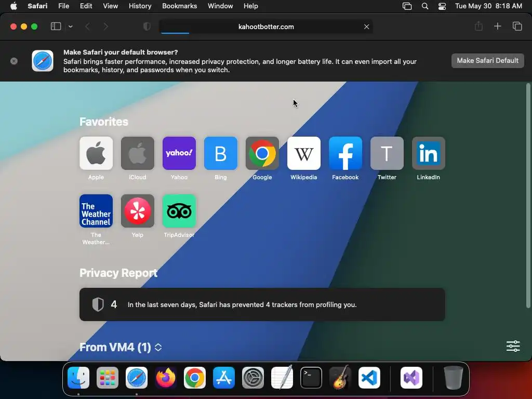Open the File menu
This screenshot has height=399, width=532.
coord(63,6)
